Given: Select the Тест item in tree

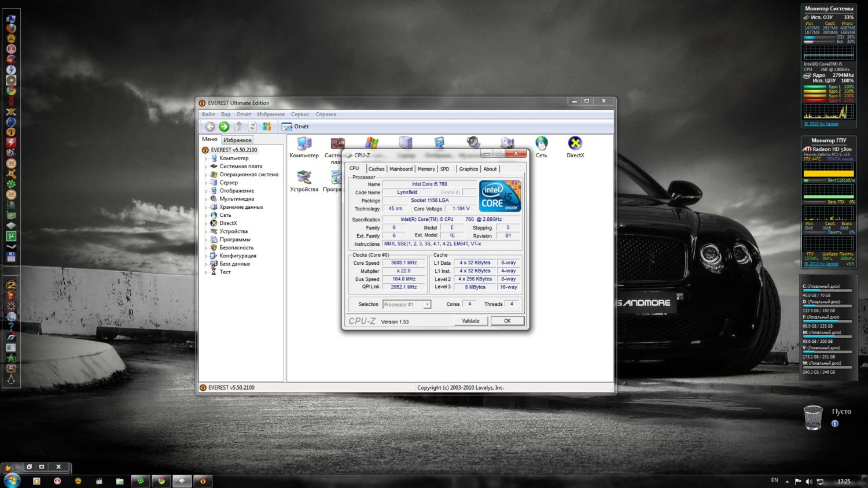Looking at the screenshot, I should 225,272.
